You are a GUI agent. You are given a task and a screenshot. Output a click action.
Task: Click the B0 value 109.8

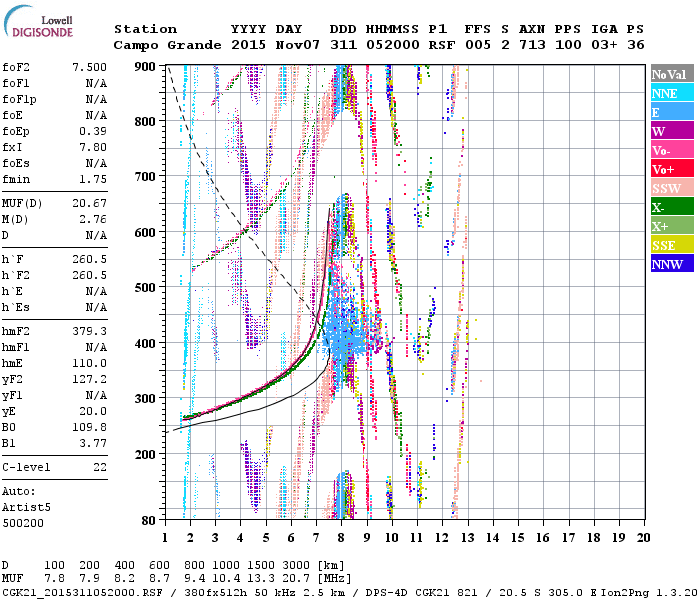89,427
